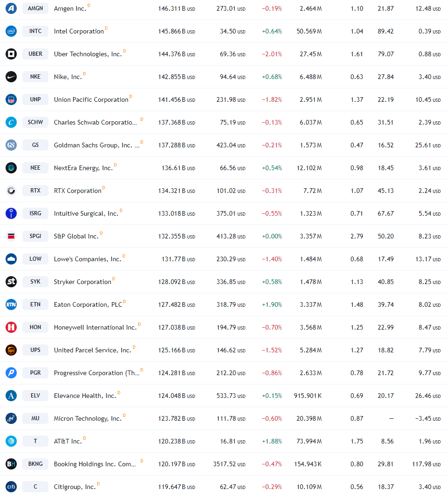Open the Amgen Inc. company link

coord(70,8)
